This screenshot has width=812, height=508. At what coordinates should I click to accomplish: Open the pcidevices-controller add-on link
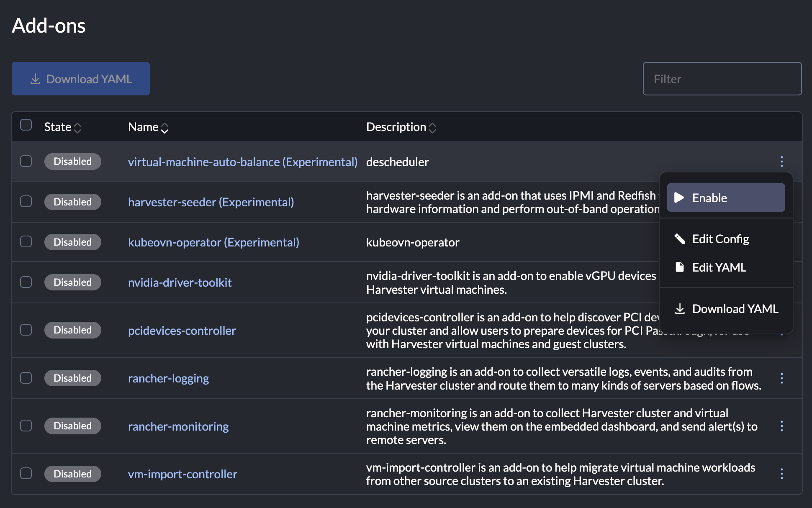[182, 331]
